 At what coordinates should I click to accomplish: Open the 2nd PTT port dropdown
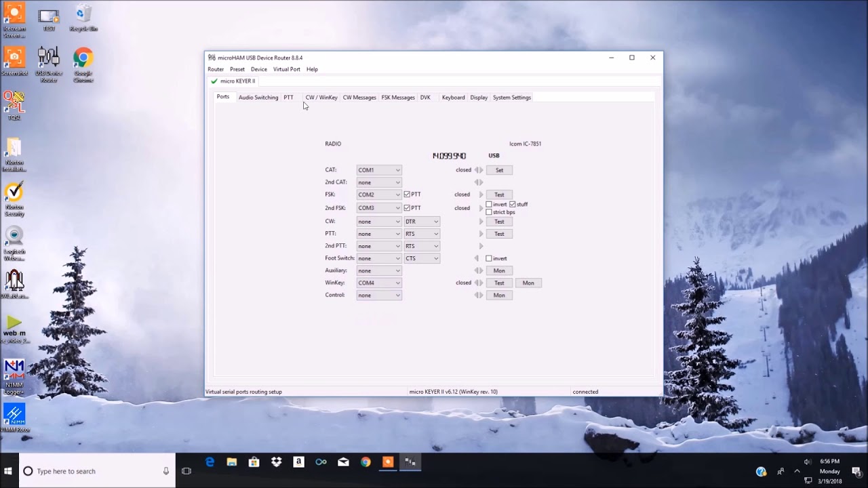click(x=379, y=246)
